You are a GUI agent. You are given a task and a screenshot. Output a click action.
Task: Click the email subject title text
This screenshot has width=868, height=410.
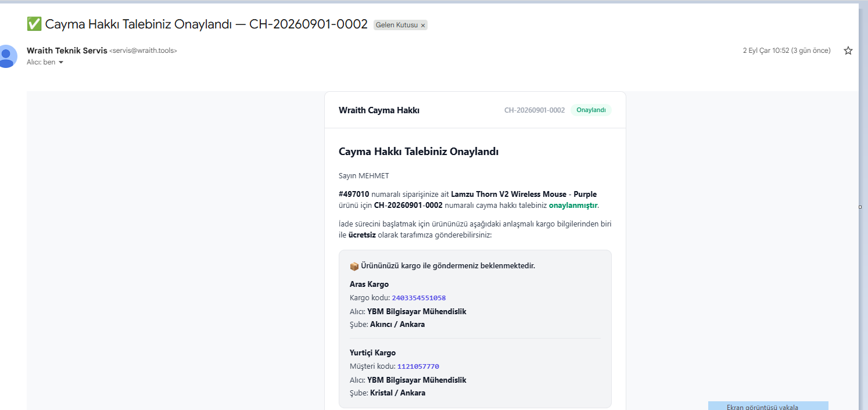pyautogui.click(x=197, y=24)
